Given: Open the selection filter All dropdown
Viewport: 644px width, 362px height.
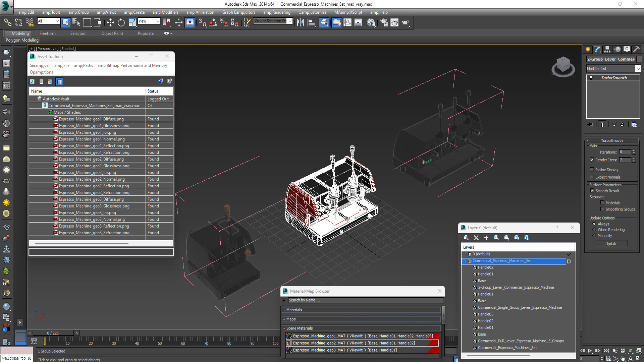Looking at the screenshot, I should coord(48,21).
